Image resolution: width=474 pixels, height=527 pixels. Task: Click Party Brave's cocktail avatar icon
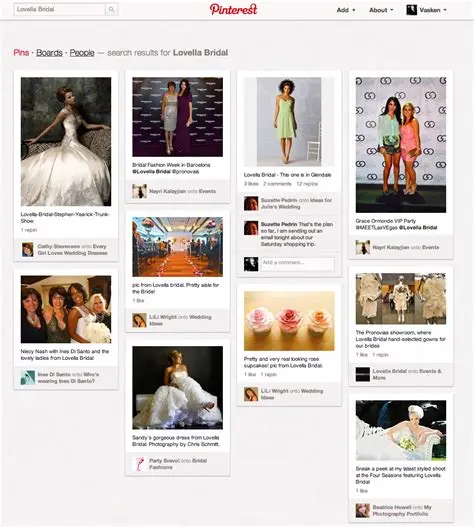[139, 464]
